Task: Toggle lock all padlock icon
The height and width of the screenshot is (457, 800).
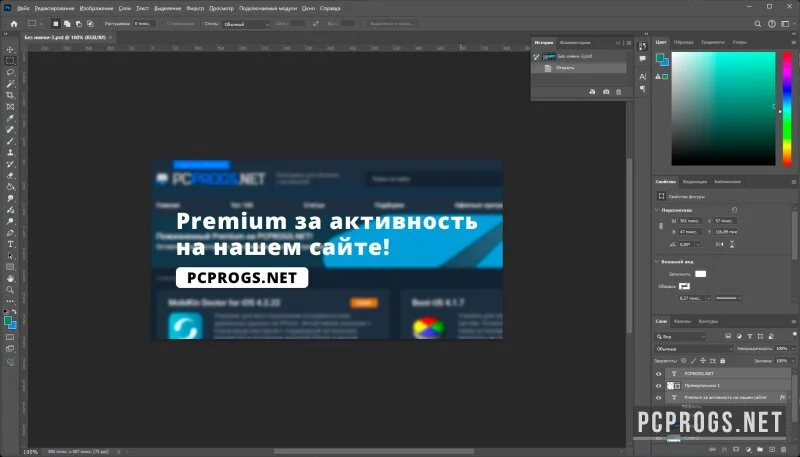Action: 722,361
